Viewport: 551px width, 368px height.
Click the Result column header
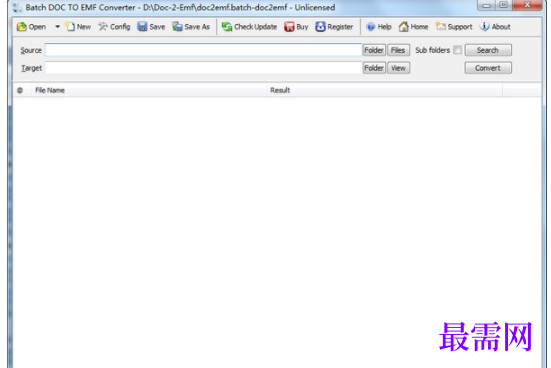pyautogui.click(x=384, y=90)
